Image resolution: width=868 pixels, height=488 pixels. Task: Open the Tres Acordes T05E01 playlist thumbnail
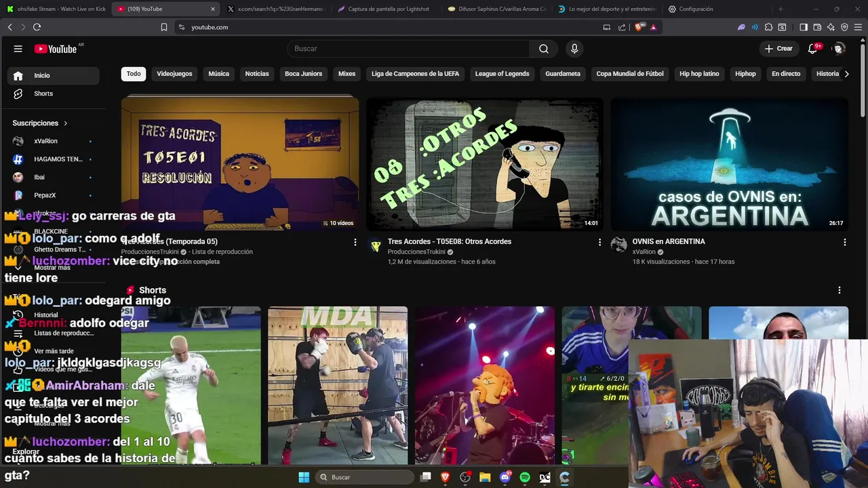pos(239,163)
